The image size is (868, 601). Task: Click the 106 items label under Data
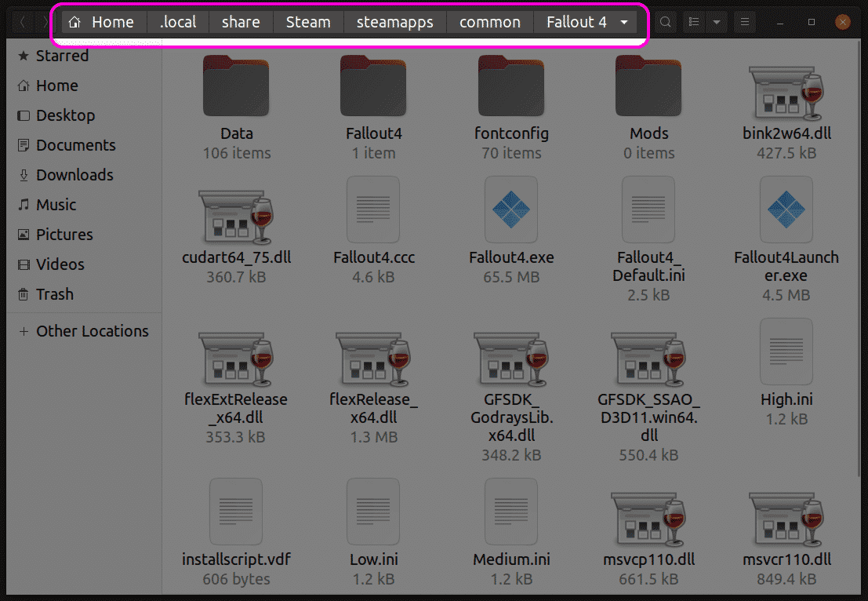click(236, 153)
